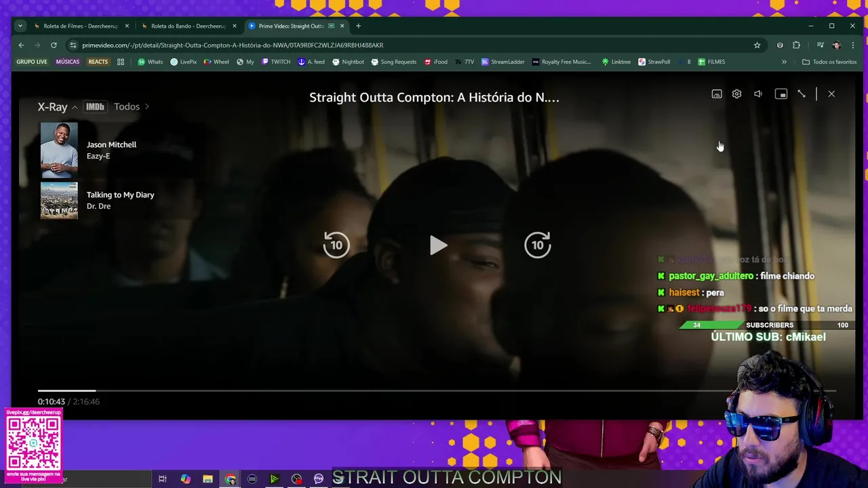Open the GRUPO LIVE bookmark folder
Screen dimensions: 868x488
[32, 62]
